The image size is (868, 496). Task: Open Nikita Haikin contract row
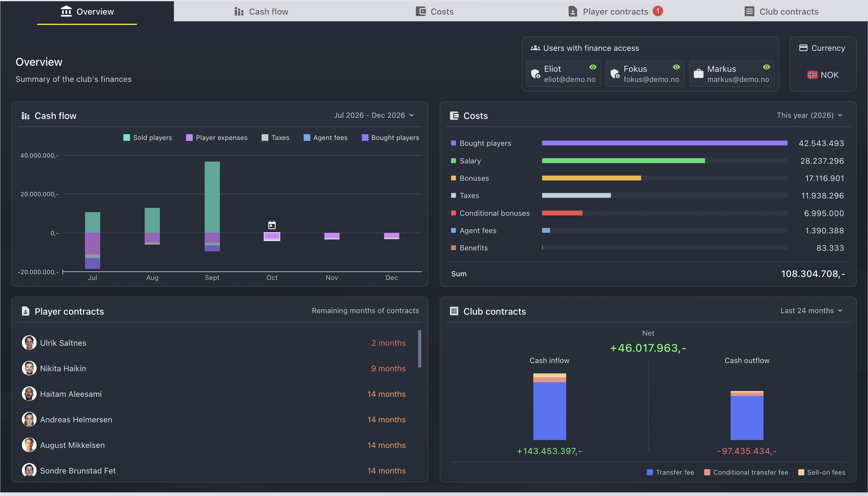[214, 368]
